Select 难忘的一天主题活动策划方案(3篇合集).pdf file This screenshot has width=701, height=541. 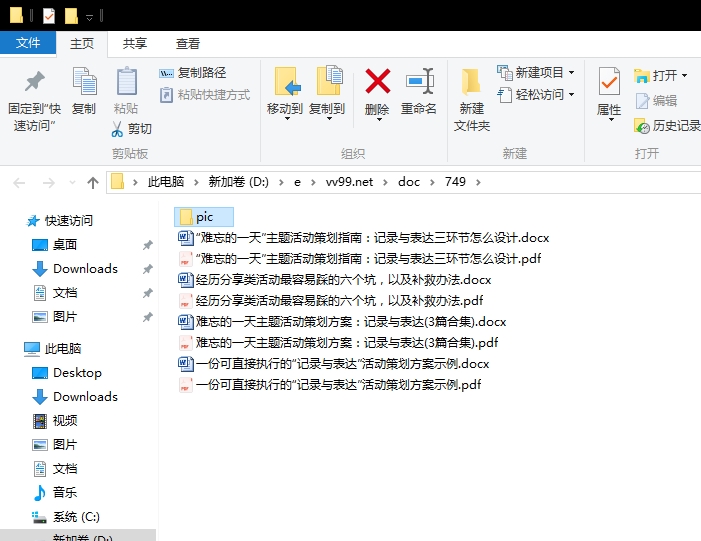click(338, 342)
